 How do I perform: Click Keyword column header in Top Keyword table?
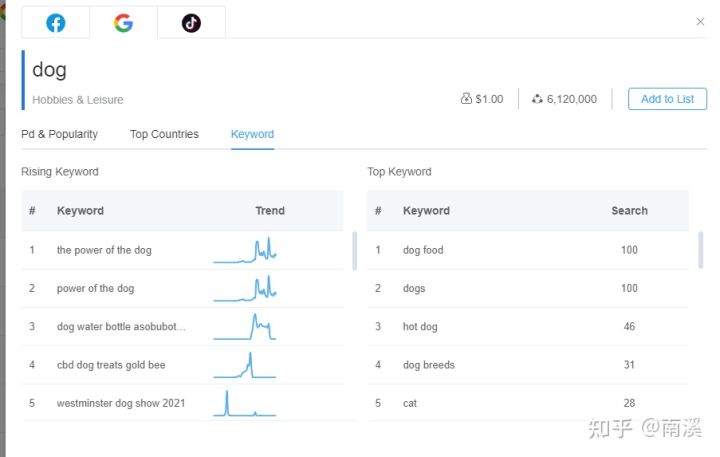pos(426,211)
